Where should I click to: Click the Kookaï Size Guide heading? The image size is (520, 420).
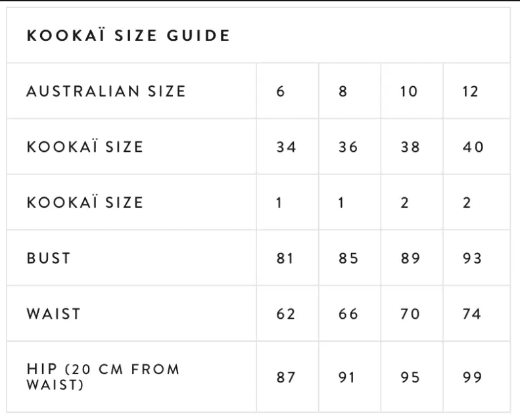(128, 35)
